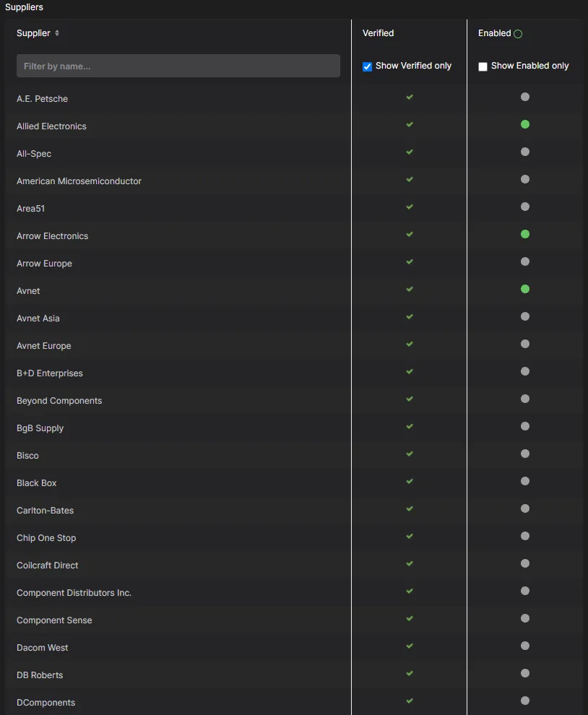Enable DComponents supplier toggle
This screenshot has width=588, height=715.
pos(525,701)
